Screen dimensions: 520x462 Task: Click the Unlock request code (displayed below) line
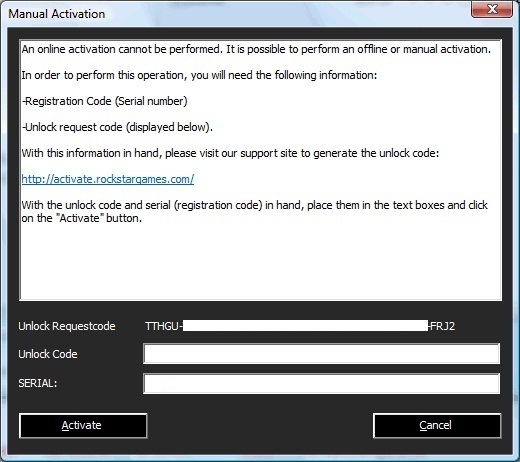[x=117, y=127]
